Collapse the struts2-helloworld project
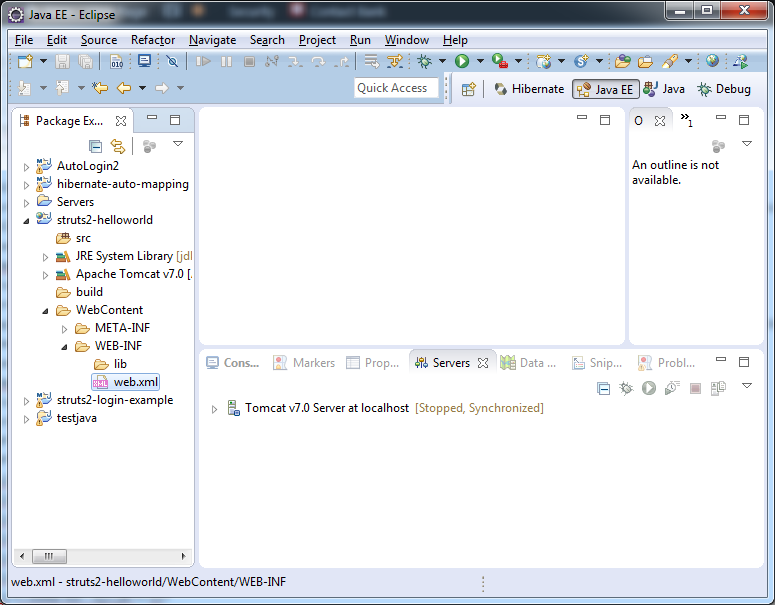775x605 pixels. tap(26, 221)
